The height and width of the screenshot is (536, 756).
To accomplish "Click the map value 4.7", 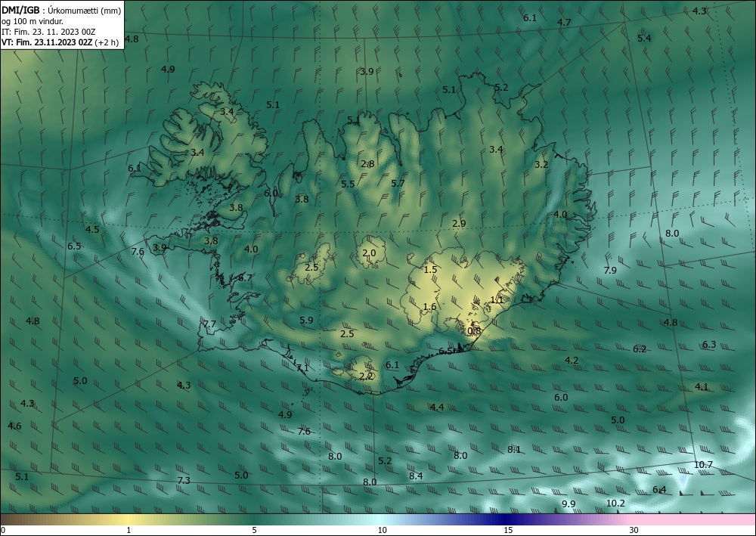I will click(x=564, y=22).
